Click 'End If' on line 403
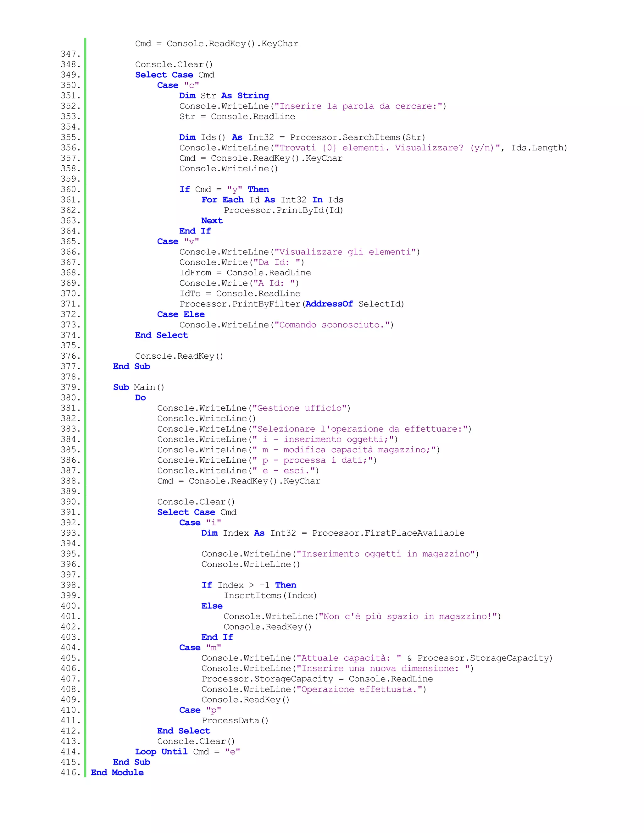 217,637
